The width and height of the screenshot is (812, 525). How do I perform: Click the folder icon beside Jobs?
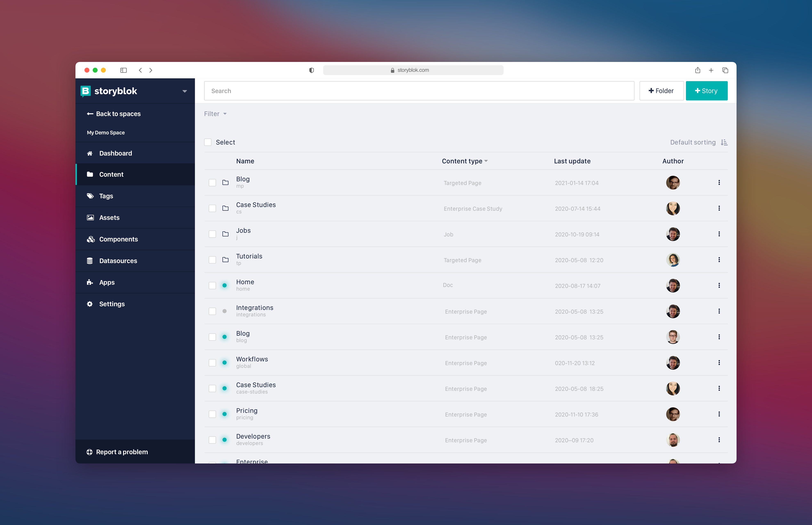(225, 234)
